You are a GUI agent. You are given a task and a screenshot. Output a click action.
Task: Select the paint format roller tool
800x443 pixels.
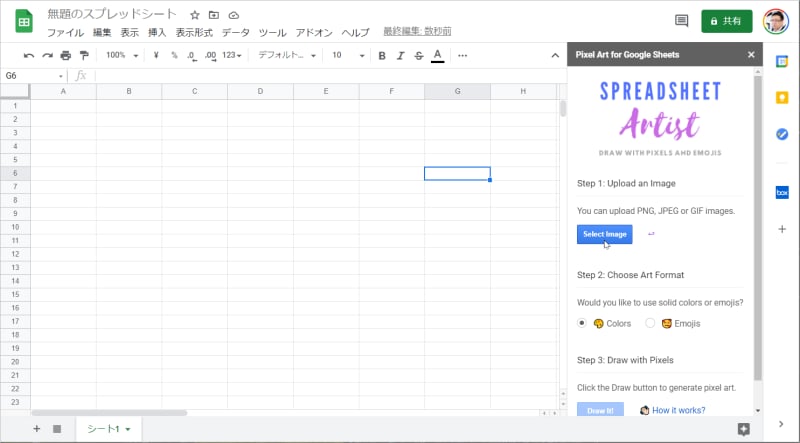point(84,55)
